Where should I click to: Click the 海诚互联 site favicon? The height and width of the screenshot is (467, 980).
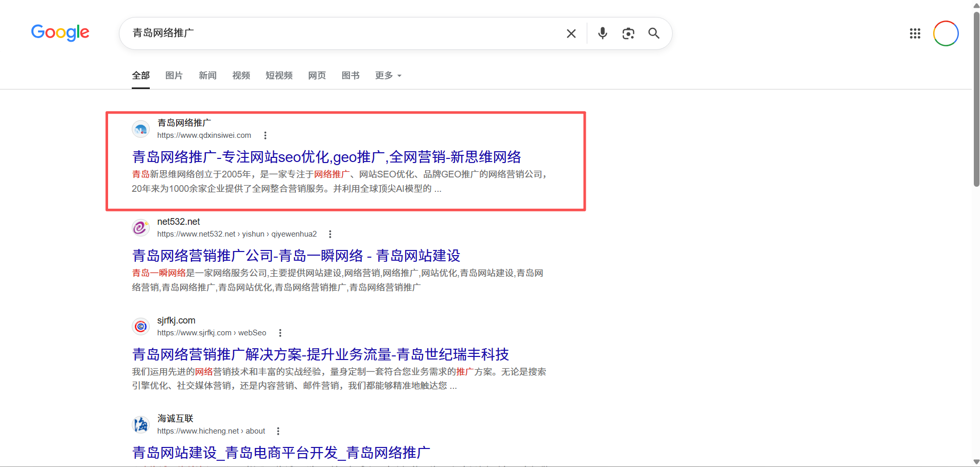(141, 424)
